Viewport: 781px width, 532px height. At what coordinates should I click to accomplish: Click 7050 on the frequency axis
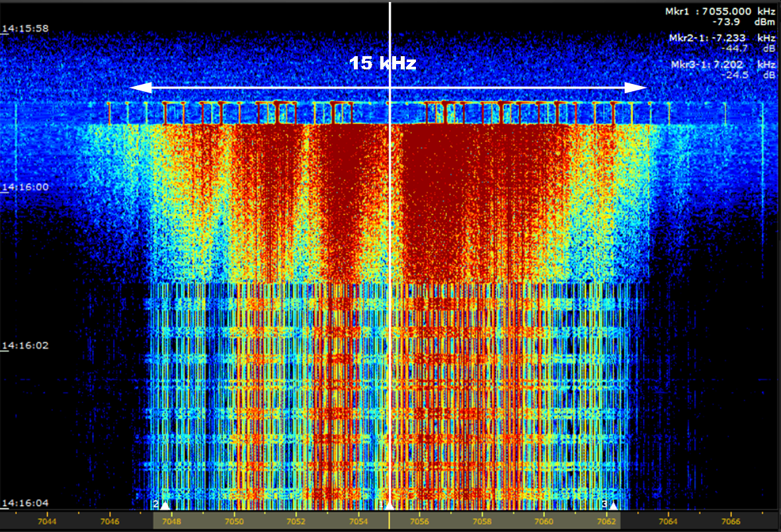[234, 521]
